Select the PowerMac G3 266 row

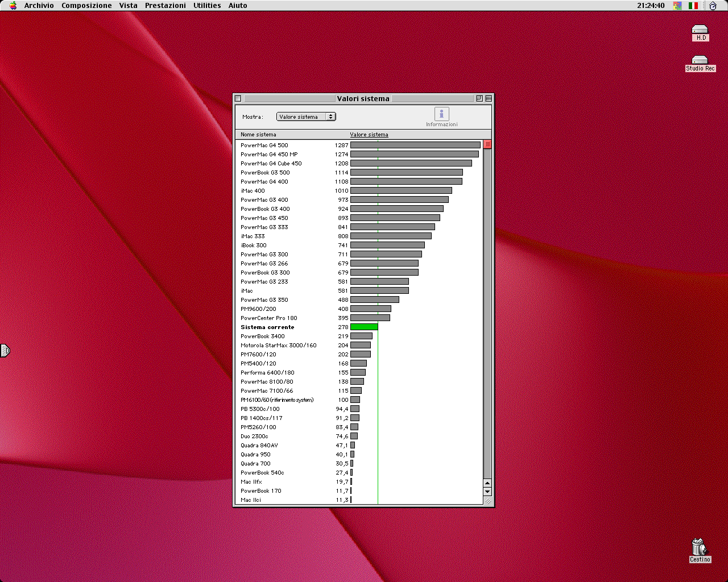click(x=359, y=263)
